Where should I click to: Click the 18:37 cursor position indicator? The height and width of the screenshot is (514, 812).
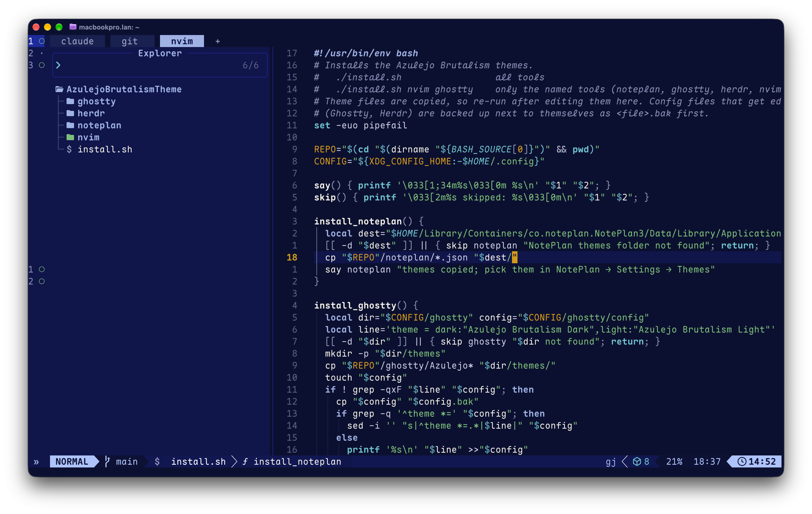(707, 461)
